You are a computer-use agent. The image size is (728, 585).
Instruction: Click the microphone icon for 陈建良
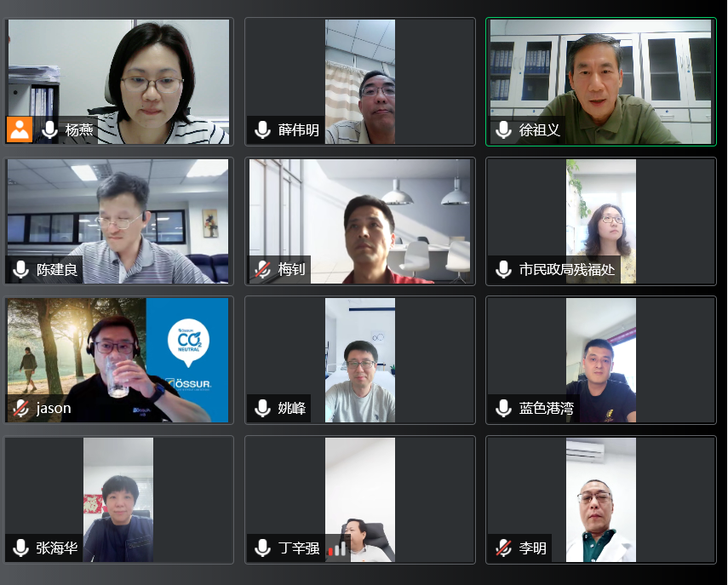[21, 269]
